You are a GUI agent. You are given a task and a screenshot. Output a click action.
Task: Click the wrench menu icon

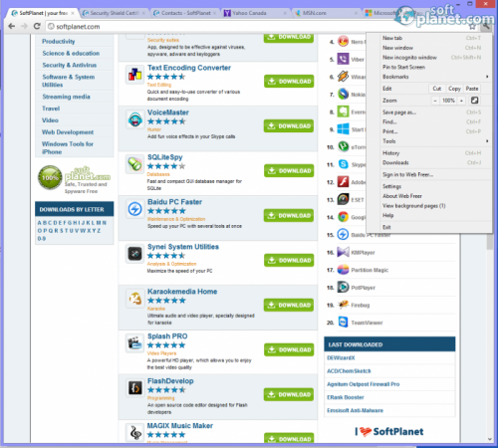(x=486, y=27)
